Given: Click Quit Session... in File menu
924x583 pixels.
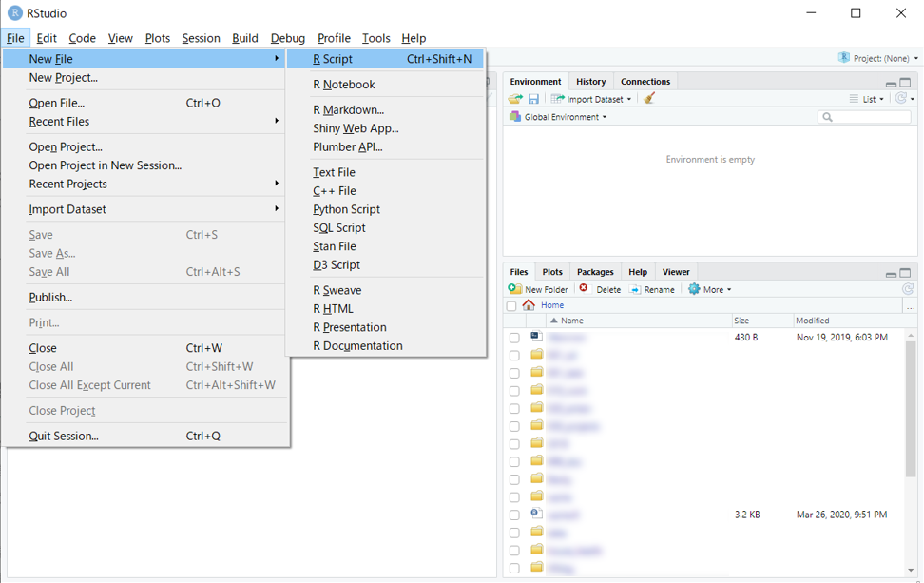Looking at the screenshot, I should 144,436.
